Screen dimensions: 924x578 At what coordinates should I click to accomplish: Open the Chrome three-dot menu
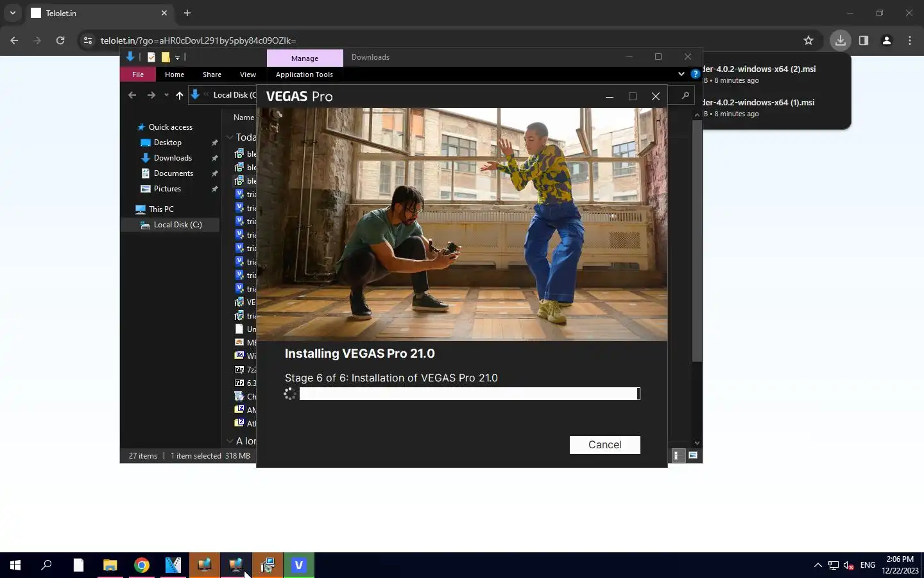910,40
